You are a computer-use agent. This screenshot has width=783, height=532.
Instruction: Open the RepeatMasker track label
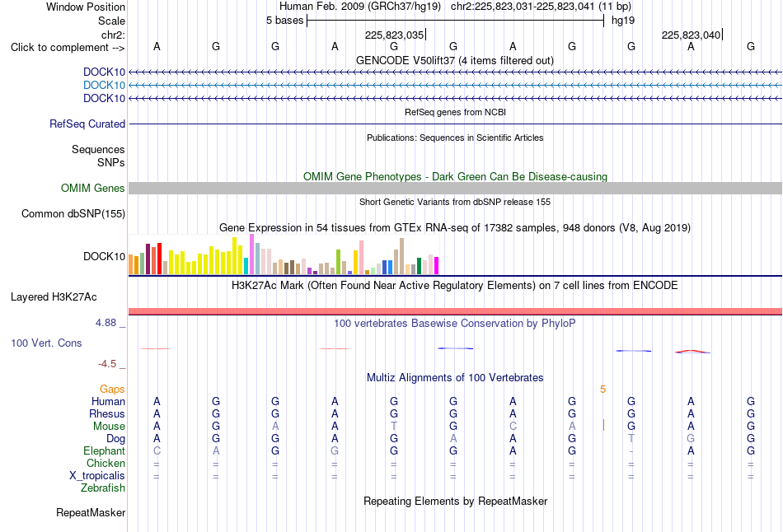click(x=91, y=512)
